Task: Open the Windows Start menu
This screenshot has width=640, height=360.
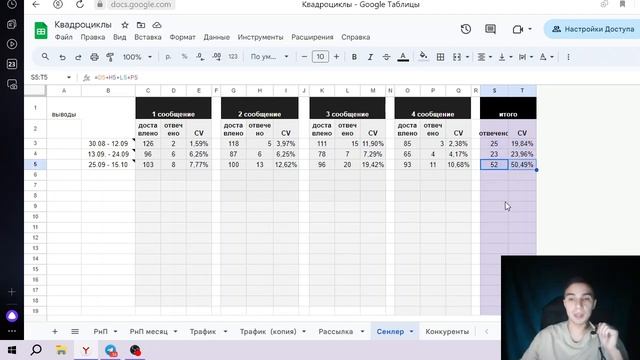Action: tap(12, 350)
